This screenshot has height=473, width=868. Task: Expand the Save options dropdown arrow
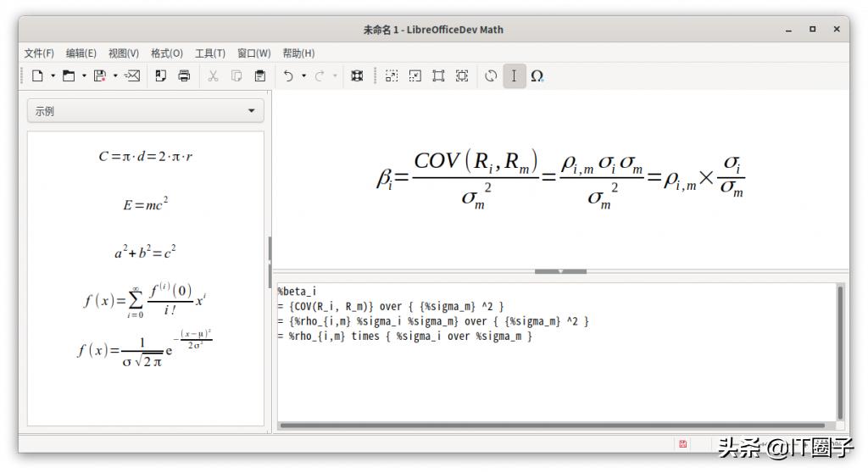click(115, 76)
